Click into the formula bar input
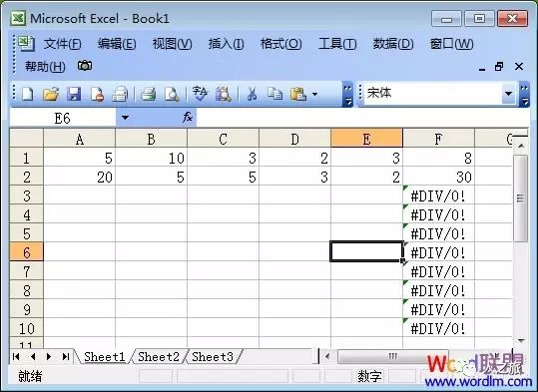Image resolution: width=538 pixels, height=392 pixels. point(362,118)
